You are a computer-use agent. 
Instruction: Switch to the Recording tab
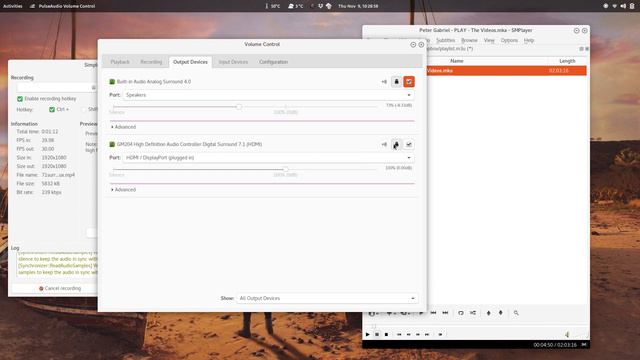[151, 62]
